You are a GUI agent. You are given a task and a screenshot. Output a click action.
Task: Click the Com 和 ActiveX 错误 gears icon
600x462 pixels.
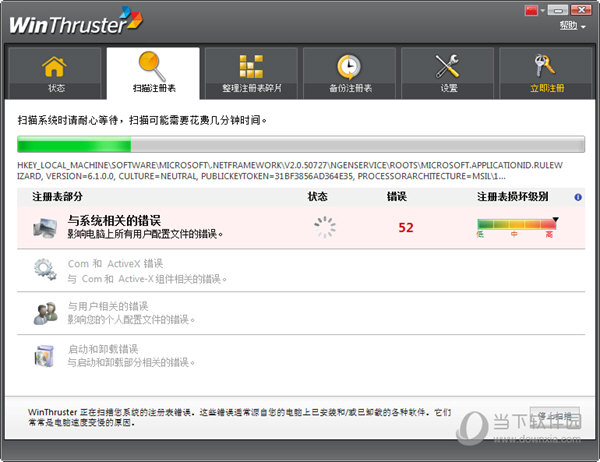[x=45, y=269]
